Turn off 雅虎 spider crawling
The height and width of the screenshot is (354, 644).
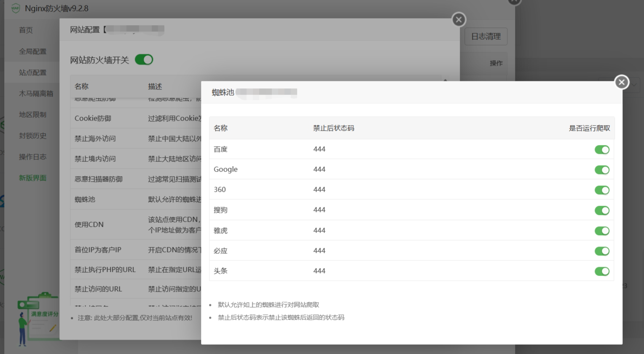coord(602,231)
